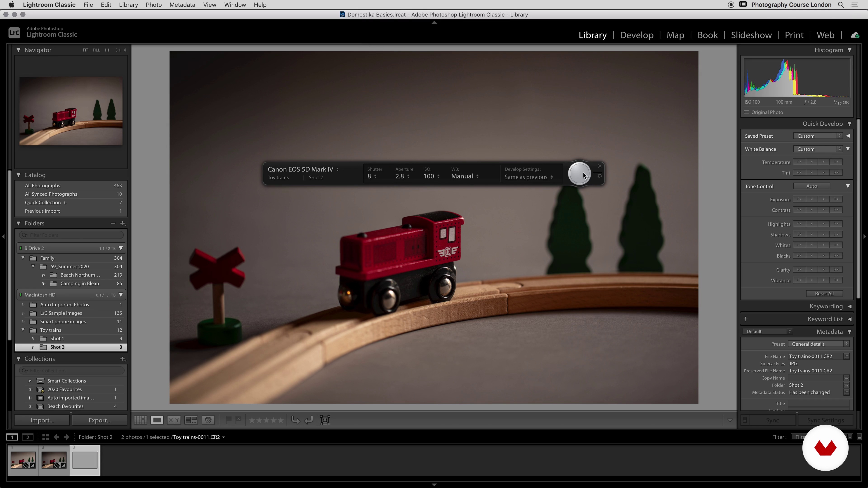Open Saved Preset Custom dropdown
This screenshot has width=868, height=488.
[818, 136]
